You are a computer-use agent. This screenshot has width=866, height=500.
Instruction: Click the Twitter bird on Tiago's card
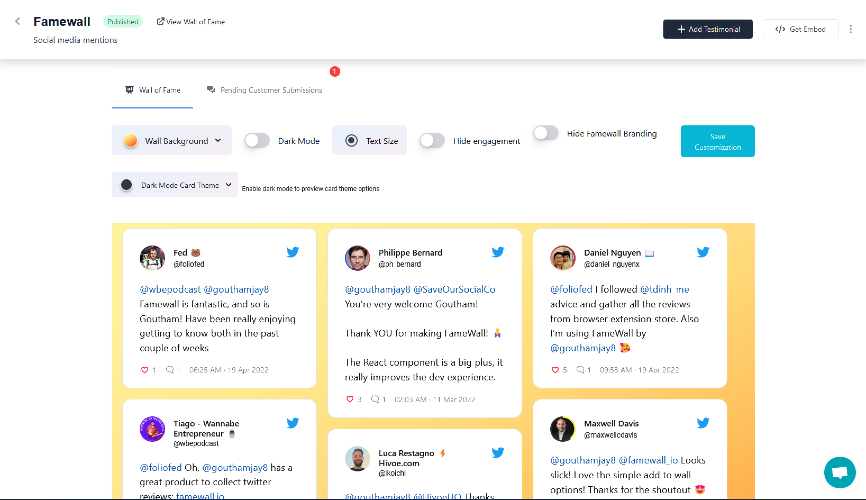tap(293, 423)
